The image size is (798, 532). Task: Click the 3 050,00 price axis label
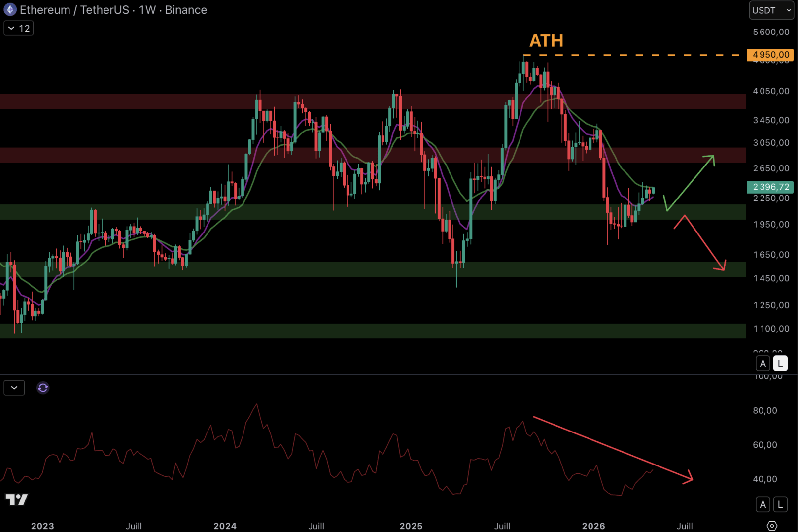click(771, 143)
